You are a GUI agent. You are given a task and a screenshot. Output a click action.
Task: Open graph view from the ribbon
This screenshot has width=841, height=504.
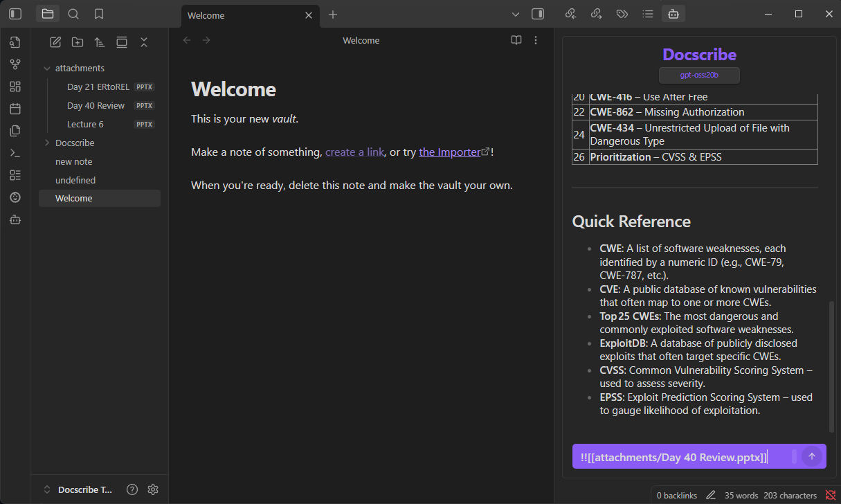15,64
